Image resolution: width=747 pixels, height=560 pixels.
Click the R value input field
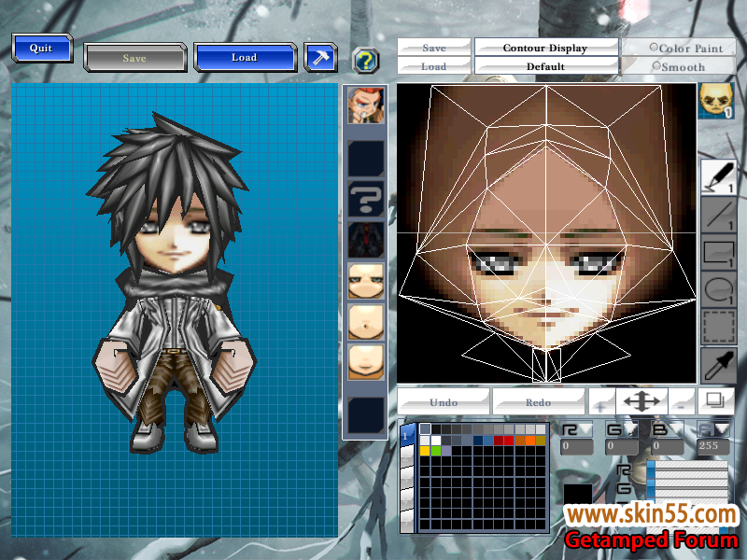576,446
